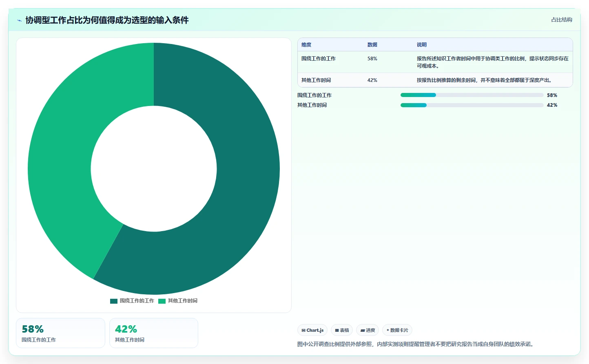Click the description beginning 报告所述知识工作者
This screenshot has width=589, height=364.
click(x=493, y=62)
